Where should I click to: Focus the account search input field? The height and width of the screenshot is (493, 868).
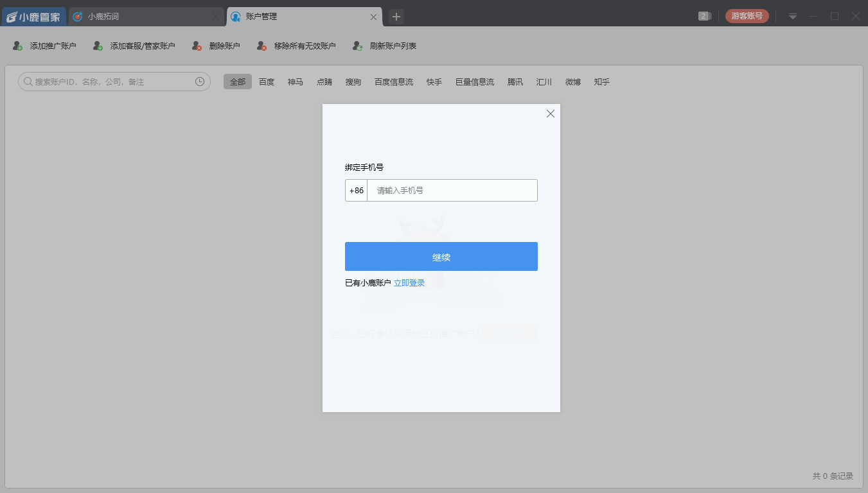(114, 82)
